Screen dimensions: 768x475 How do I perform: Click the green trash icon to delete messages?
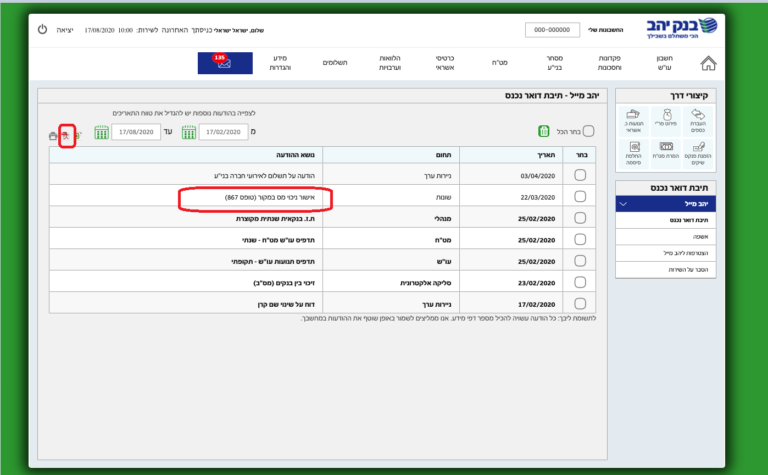coord(544,131)
